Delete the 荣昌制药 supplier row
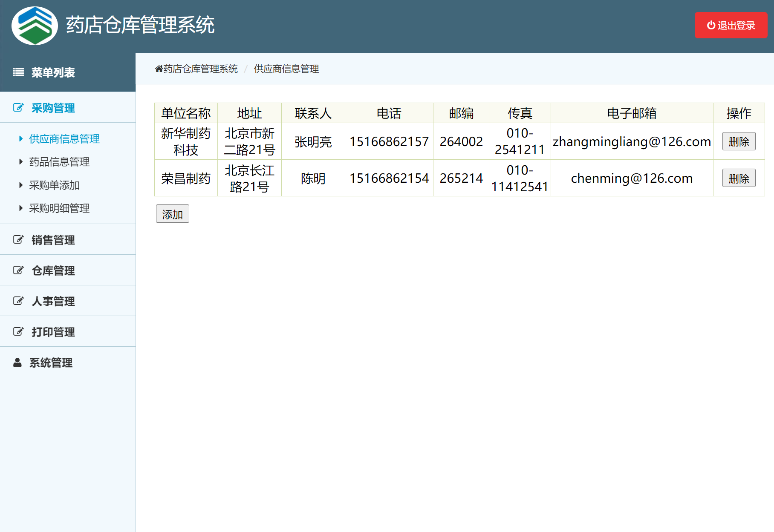 pos(739,178)
